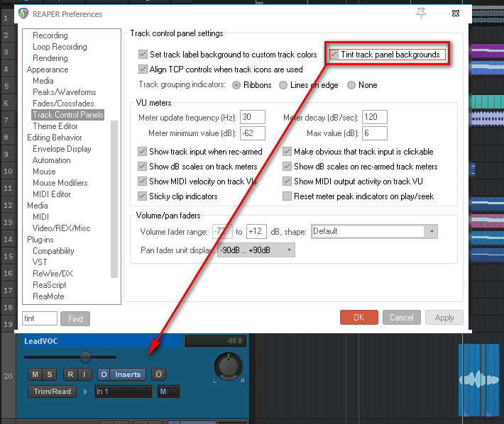Image resolution: width=504 pixels, height=424 pixels.
Task: Click the O bypass button beside Inserts
Action: pyautogui.click(x=104, y=374)
